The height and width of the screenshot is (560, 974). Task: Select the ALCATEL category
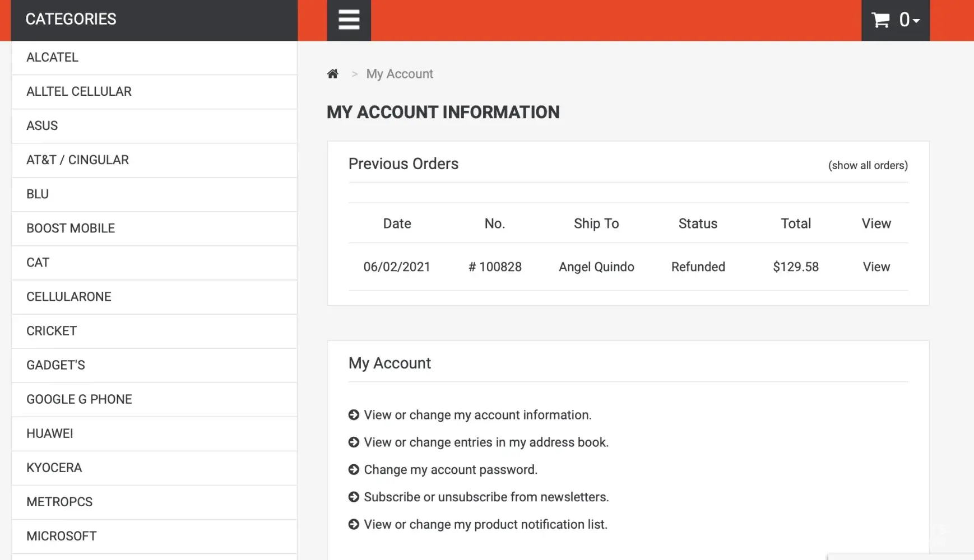pos(52,58)
